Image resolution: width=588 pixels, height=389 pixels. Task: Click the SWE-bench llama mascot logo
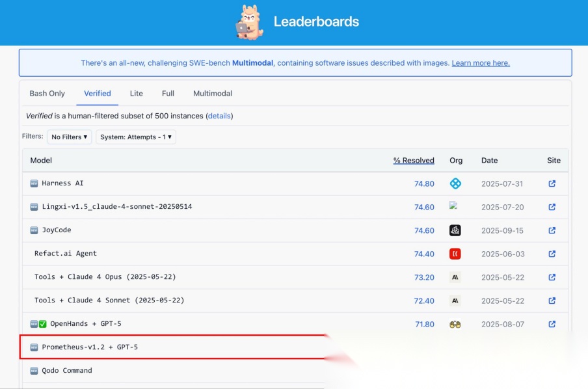pyautogui.click(x=249, y=22)
